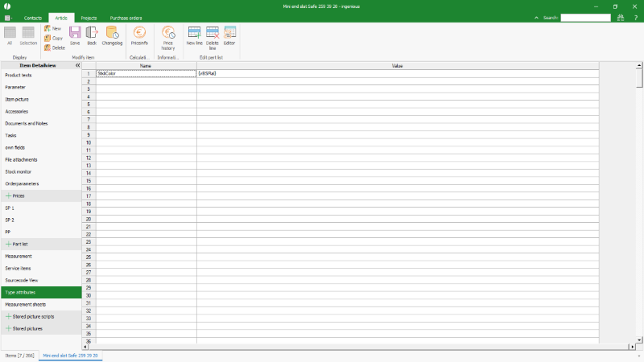Open the Tasks view

(x=41, y=135)
